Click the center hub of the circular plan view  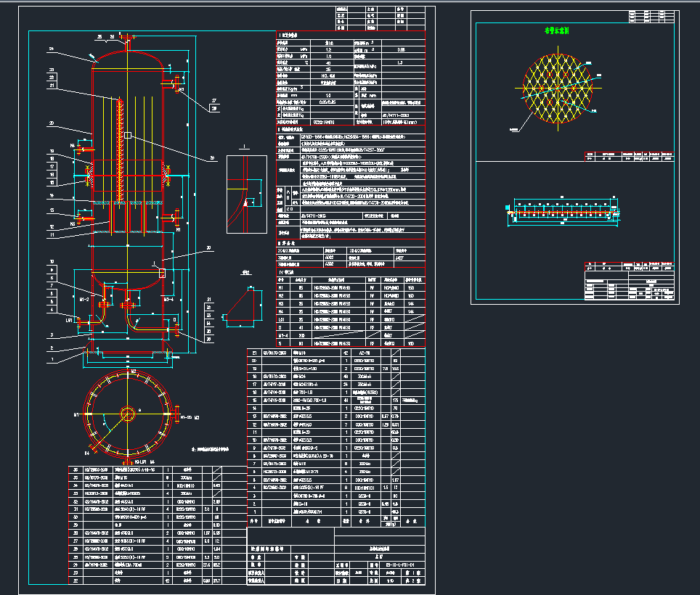point(129,414)
